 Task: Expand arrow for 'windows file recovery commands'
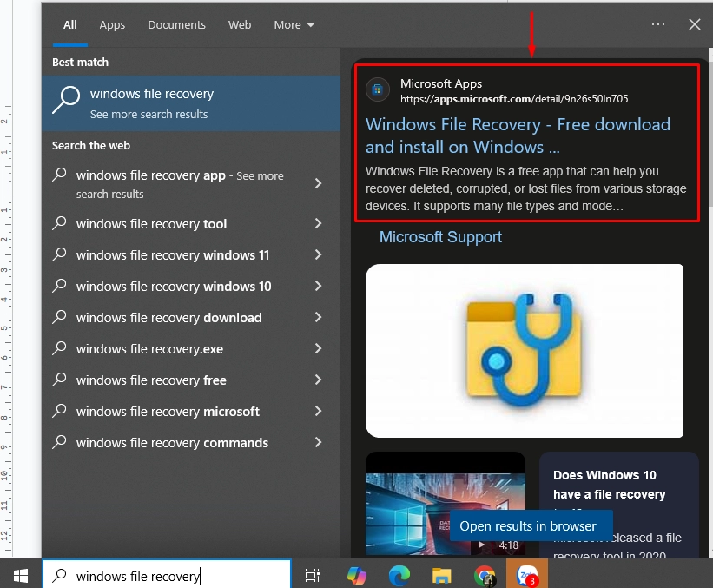[x=319, y=442]
